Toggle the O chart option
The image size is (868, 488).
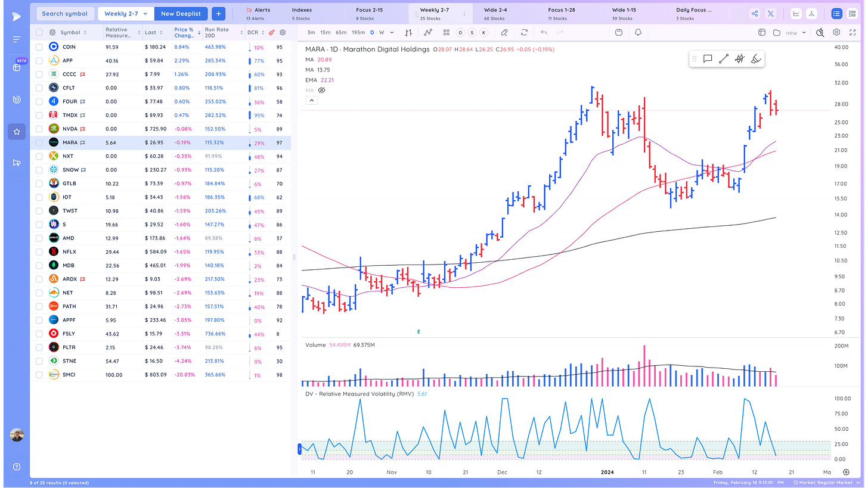[x=460, y=33]
